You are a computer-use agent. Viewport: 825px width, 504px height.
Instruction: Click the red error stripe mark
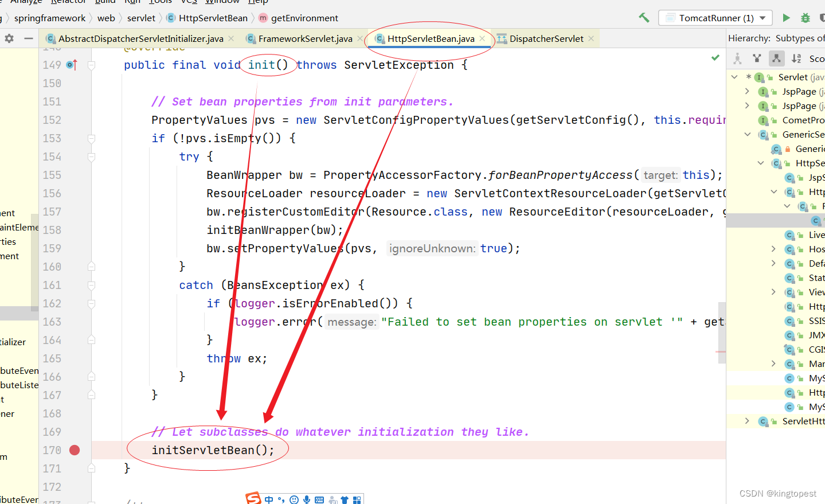pos(721,351)
